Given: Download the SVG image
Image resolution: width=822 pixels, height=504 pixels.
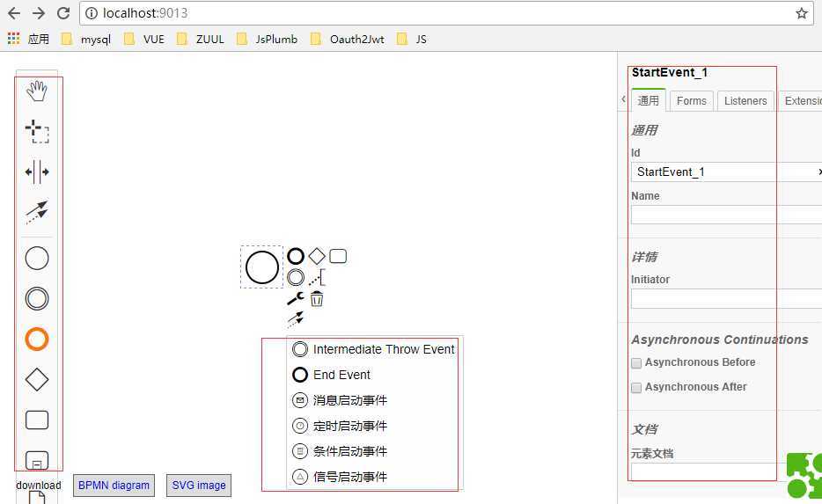Looking at the screenshot, I should 199,486.
